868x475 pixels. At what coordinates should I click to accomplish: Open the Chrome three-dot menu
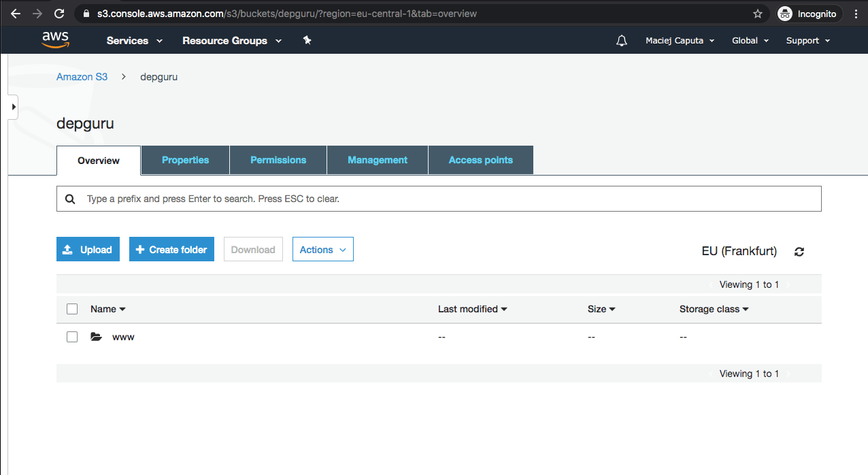856,14
